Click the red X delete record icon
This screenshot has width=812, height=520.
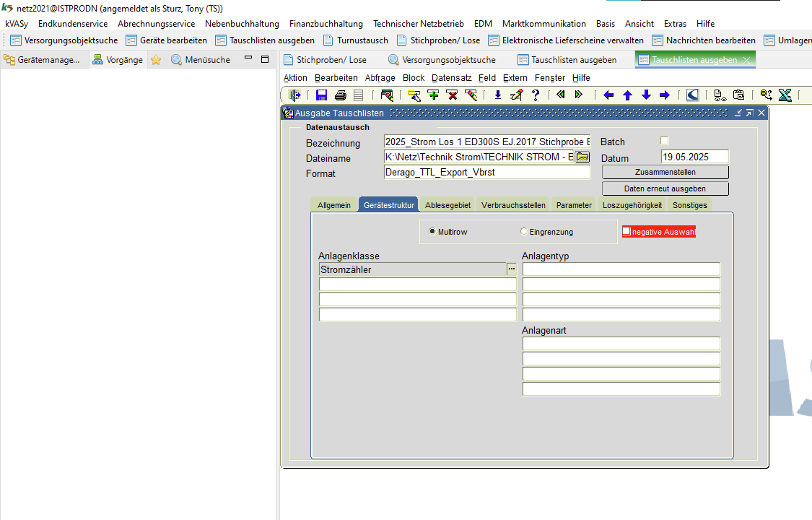pyautogui.click(x=452, y=95)
